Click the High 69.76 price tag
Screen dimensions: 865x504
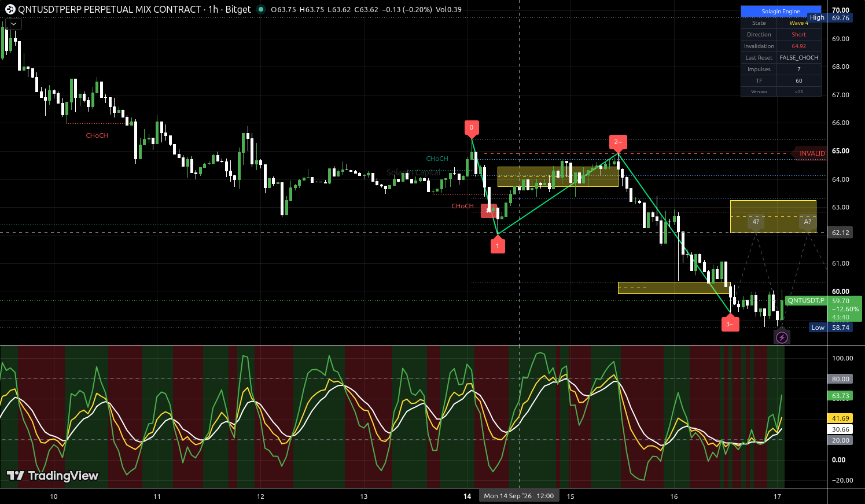[x=830, y=18]
